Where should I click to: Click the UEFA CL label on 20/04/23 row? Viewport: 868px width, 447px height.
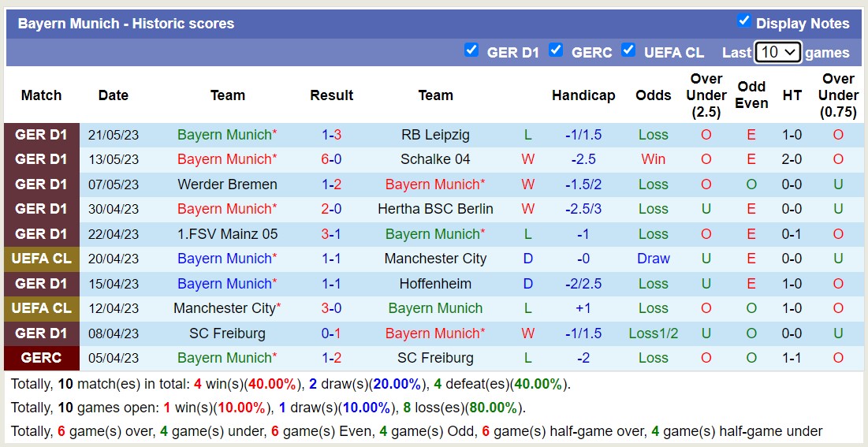tap(42, 259)
